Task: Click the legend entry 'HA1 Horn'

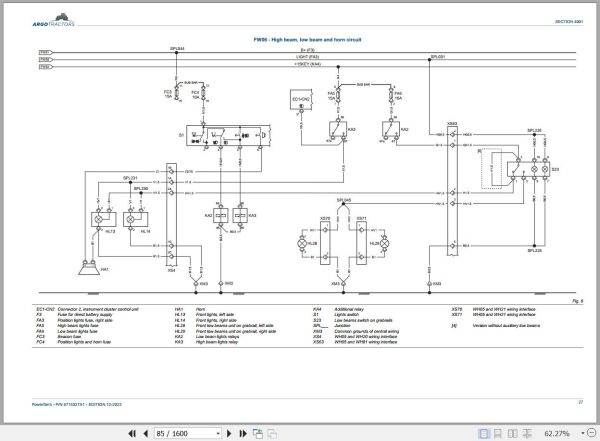Action: pos(190,309)
